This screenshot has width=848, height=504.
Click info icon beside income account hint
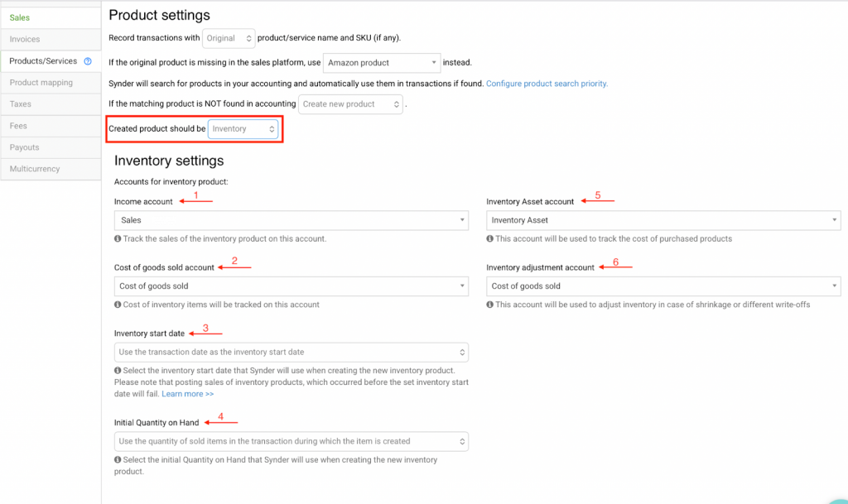click(x=118, y=239)
